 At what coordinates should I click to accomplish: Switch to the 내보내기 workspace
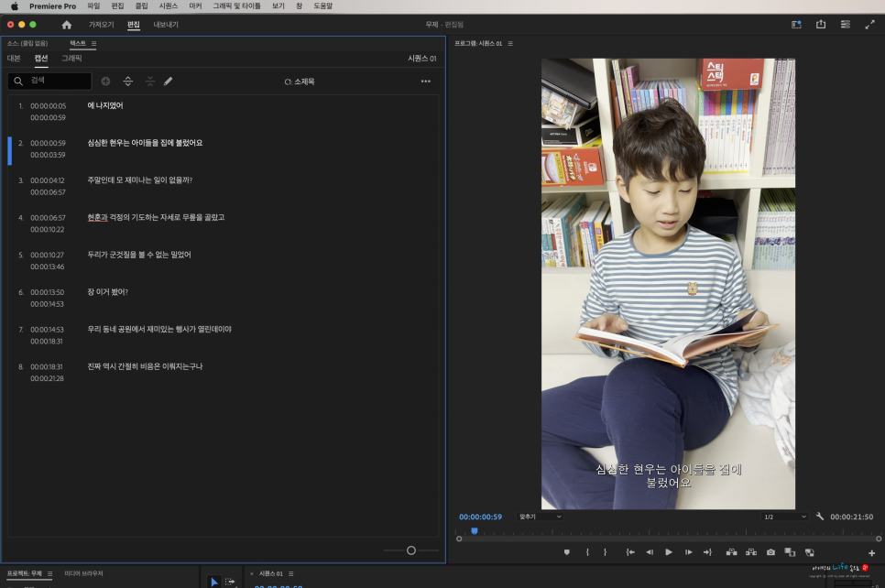pyautogui.click(x=166, y=25)
